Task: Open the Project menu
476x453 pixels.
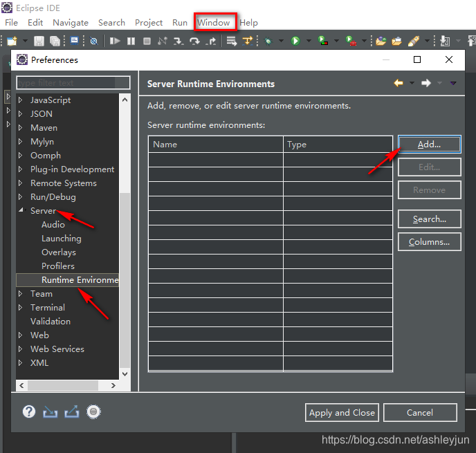Action: 149,22
